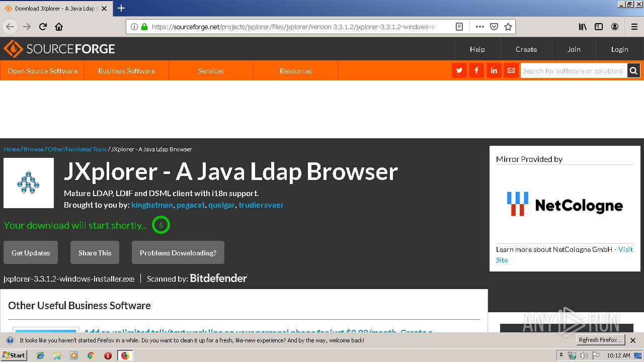Open the quelgar contributor link

[x=221, y=205]
